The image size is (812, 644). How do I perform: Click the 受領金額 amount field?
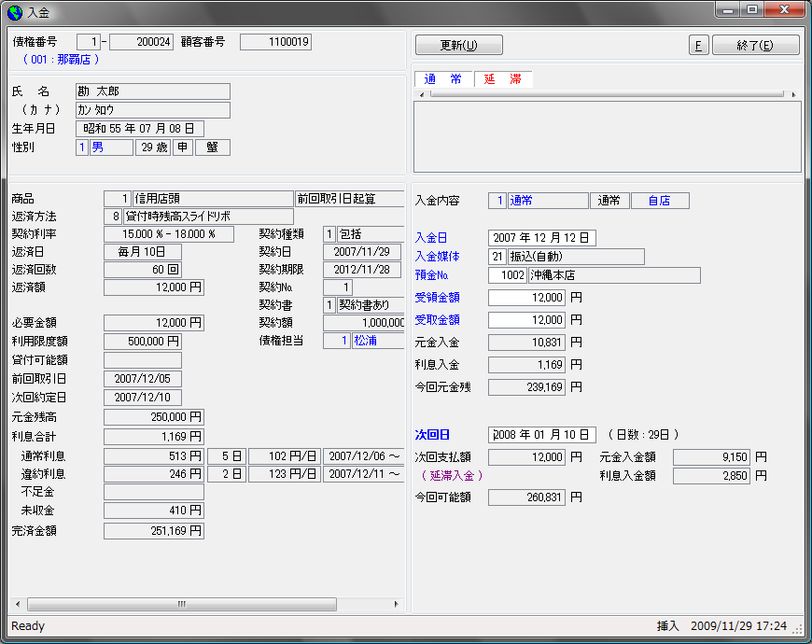(526, 298)
